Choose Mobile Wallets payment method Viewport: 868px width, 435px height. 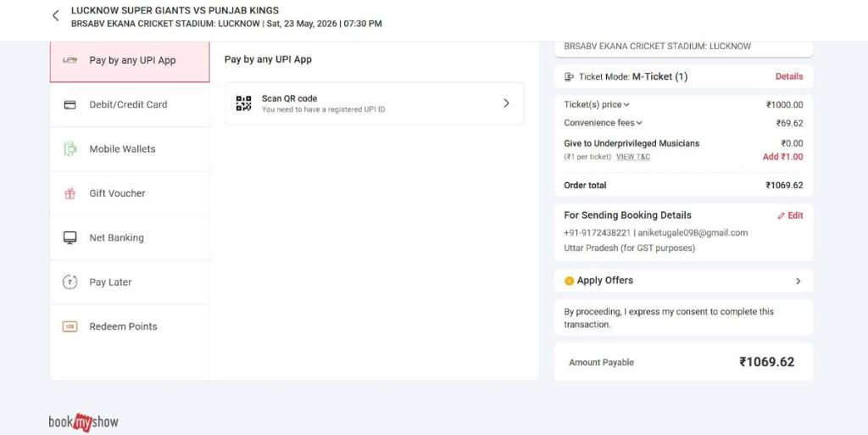point(130,149)
